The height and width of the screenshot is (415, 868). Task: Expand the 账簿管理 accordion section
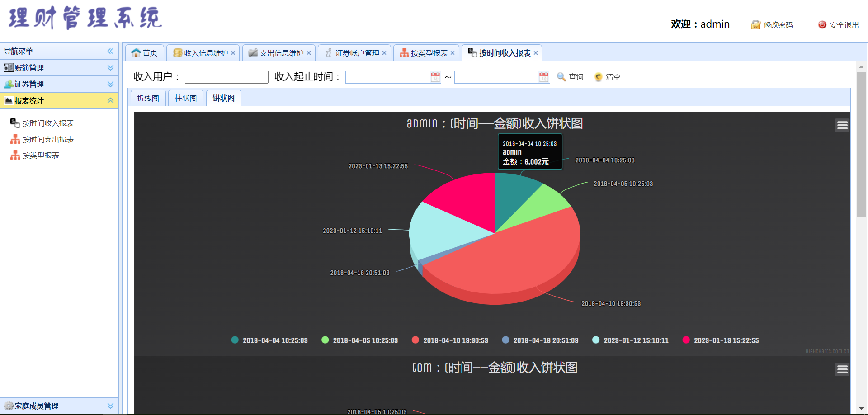[x=59, y=68]
